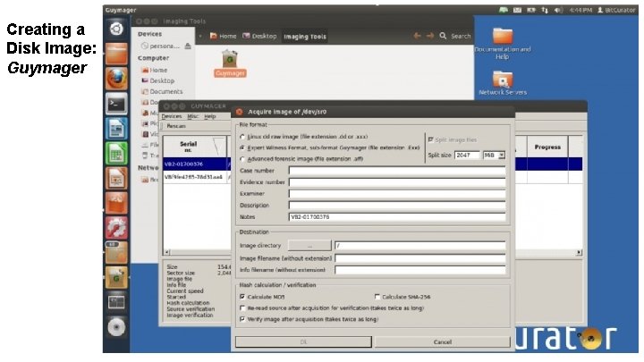Sort by Serial nr. column header

click(195, 147)
